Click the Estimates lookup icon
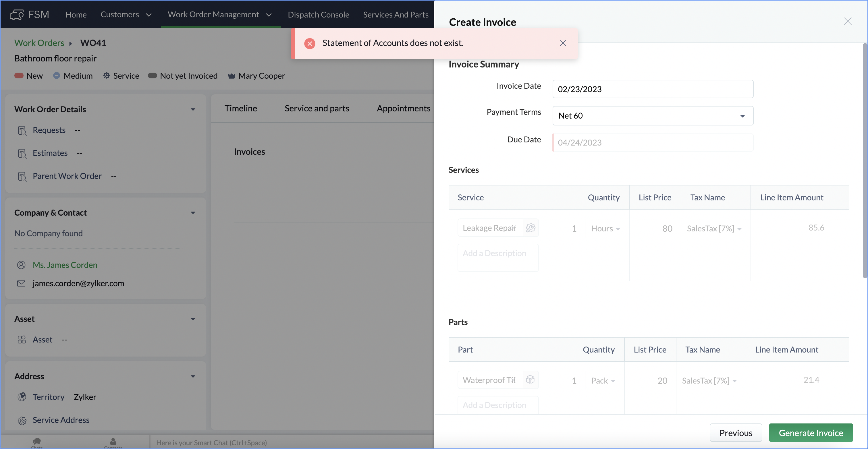The width and height of the screenshot is (868, 449). pos(22,154)
